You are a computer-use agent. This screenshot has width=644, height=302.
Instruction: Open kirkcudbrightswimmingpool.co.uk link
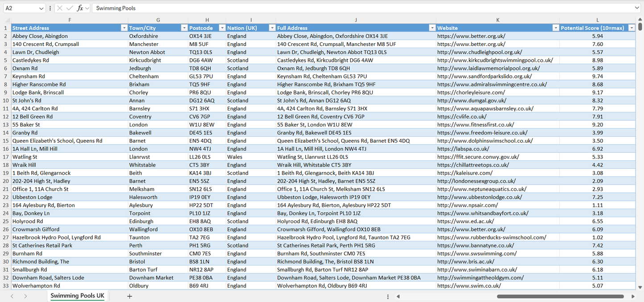495,60
